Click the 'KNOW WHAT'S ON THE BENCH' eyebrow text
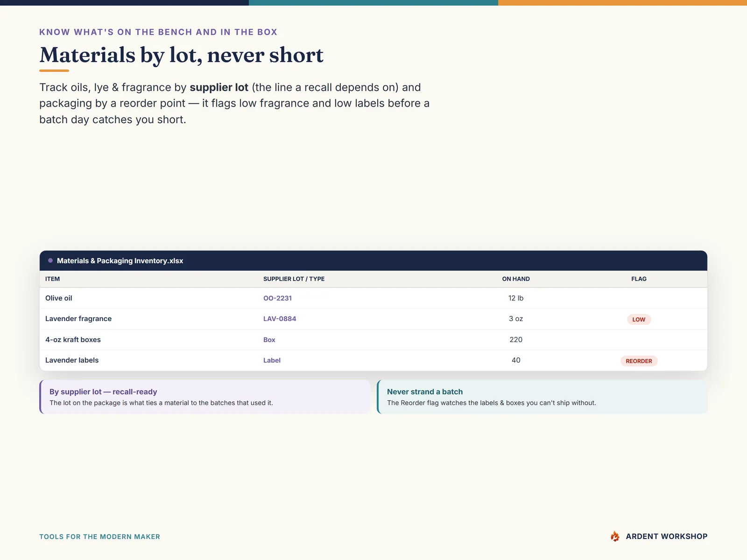The height and width of the screenshot is (560, 747). point(158,32)
